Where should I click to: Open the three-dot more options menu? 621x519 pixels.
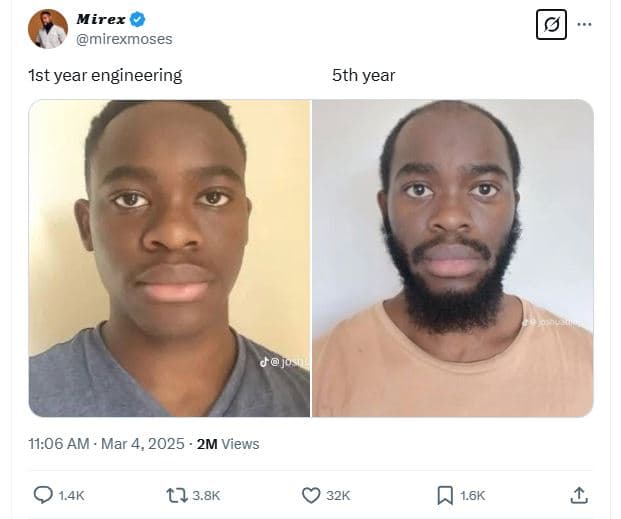[584, 25]
